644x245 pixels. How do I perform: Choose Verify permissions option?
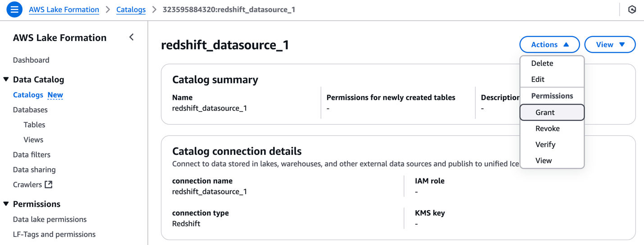(545, 144)
